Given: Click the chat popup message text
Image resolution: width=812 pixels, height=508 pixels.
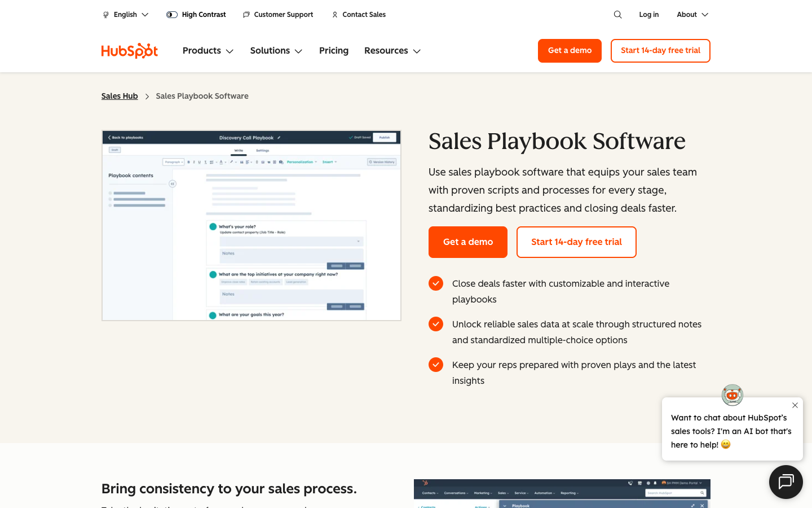Looking at the screenshot, I should (x=731, y=431).
